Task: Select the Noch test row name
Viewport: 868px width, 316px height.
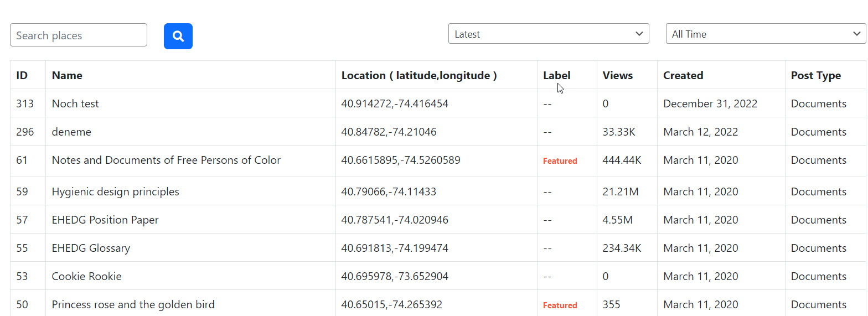Action: click(x=75, y=103)
